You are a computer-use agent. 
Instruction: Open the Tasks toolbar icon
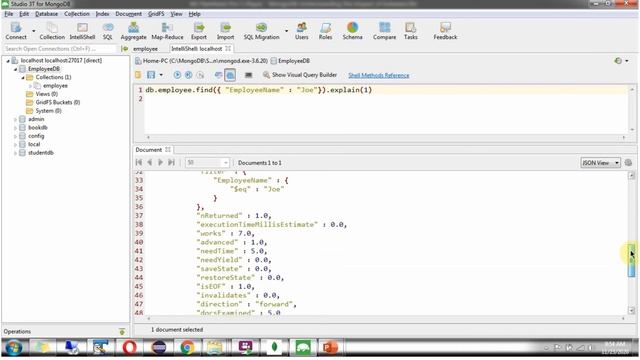[411, 31]
